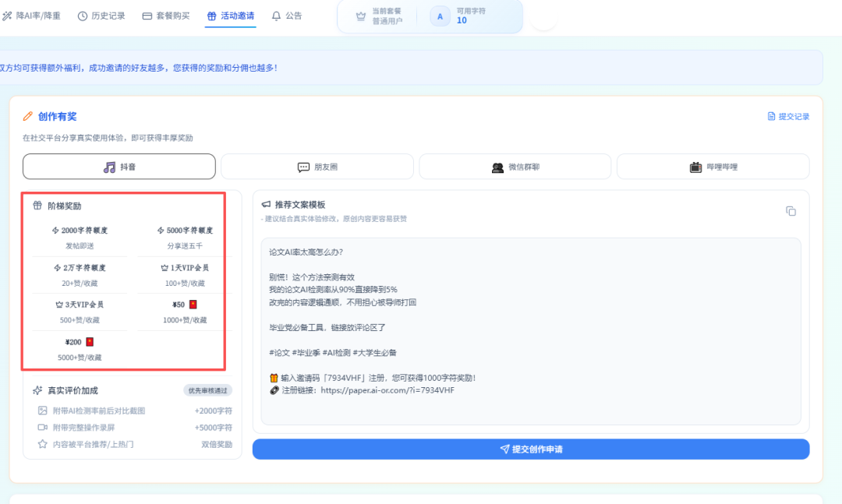The height and width of the screenshot is (504, 842).
Task: Click the registration link paper.ai-or.com in template
Action: click(x=387, y=390)
